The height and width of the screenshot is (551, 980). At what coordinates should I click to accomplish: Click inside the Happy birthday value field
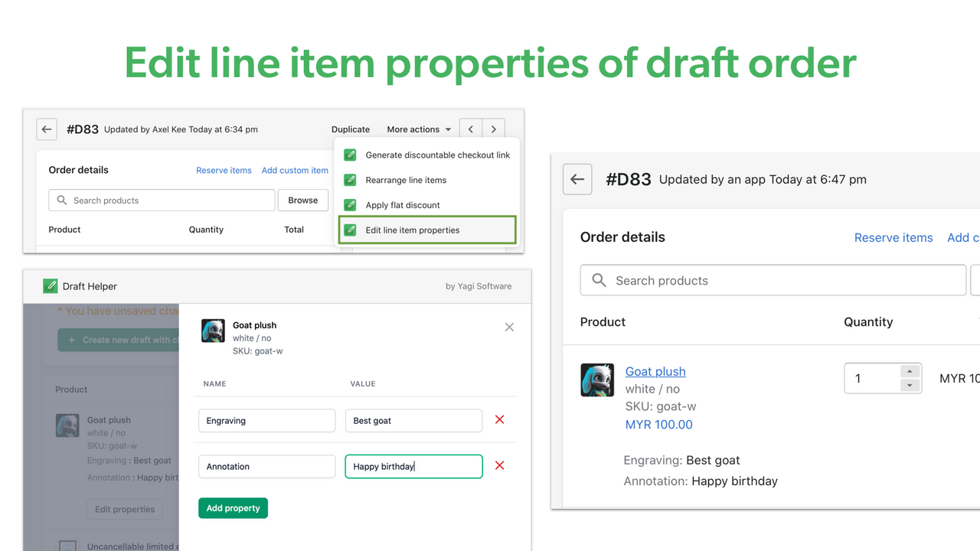(413, 465)
